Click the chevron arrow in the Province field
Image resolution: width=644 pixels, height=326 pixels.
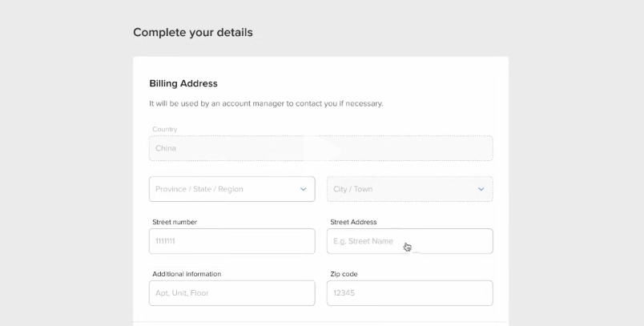pyautogui.click(x=303, y=189)
